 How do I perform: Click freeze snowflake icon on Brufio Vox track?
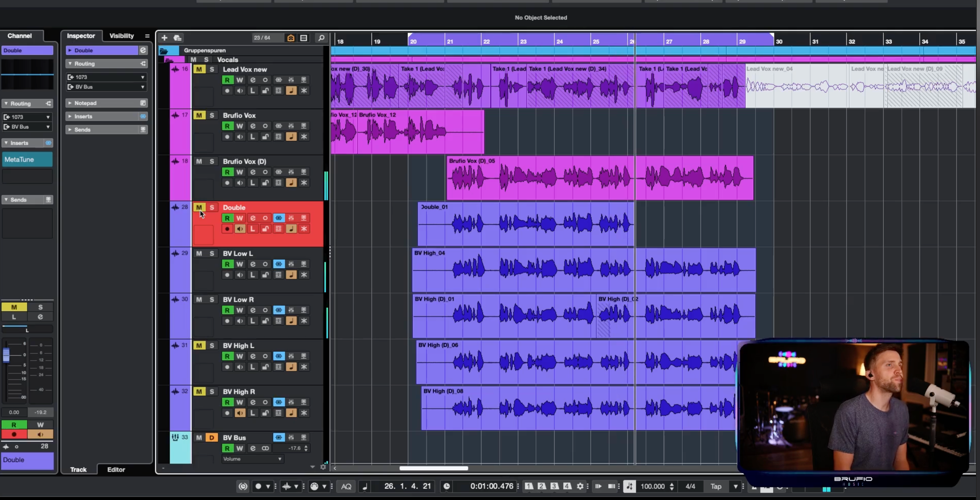point(304,137)
